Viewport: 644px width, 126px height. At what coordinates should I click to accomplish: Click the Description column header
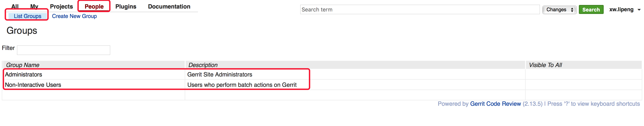203,65
